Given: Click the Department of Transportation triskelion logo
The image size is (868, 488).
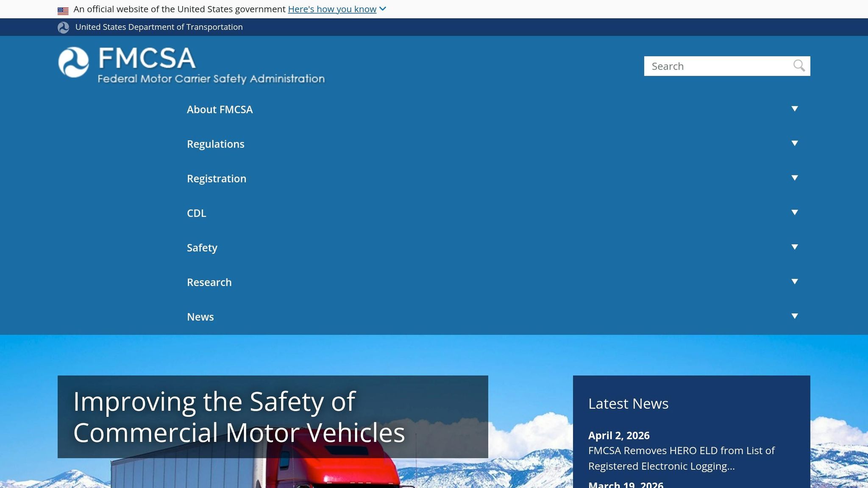Looking at the screenshot, I should pyautogui.click(x=63, y=27).
